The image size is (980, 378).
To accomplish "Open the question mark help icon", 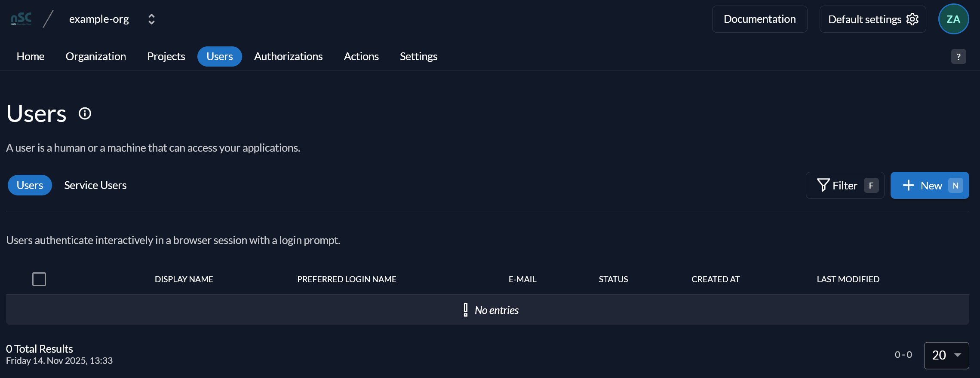I will (958, 57).
